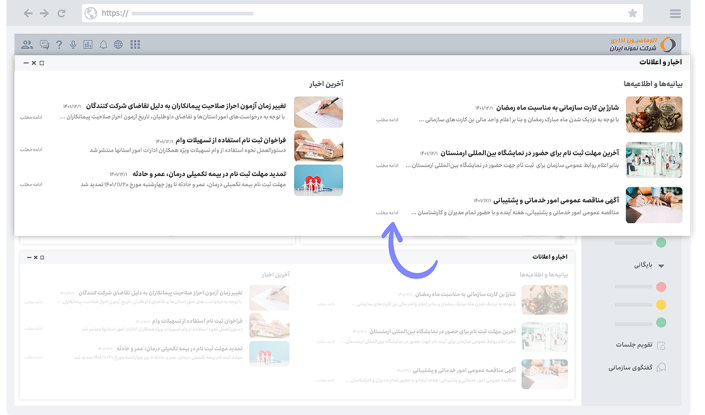The image size is (705, 415).
Task: Click the chat icon beside گفتگوی سازمانی
Action: 661,367
